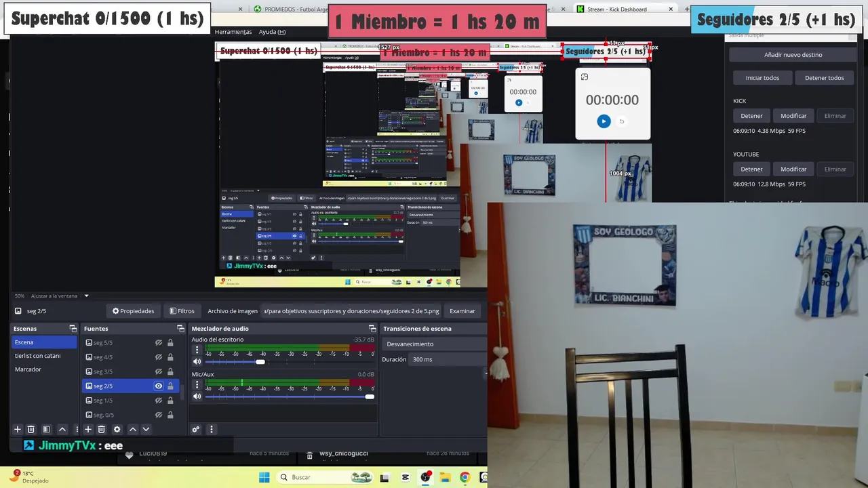868x488 pixels.
Task: Mute Audio del escritorio speaker
Action: point(197,361)
